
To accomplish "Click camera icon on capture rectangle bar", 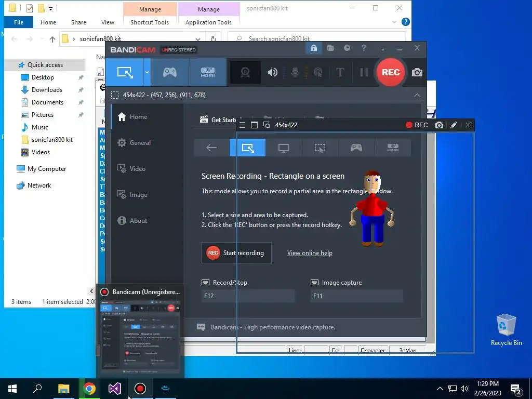I will coord(439,125).
